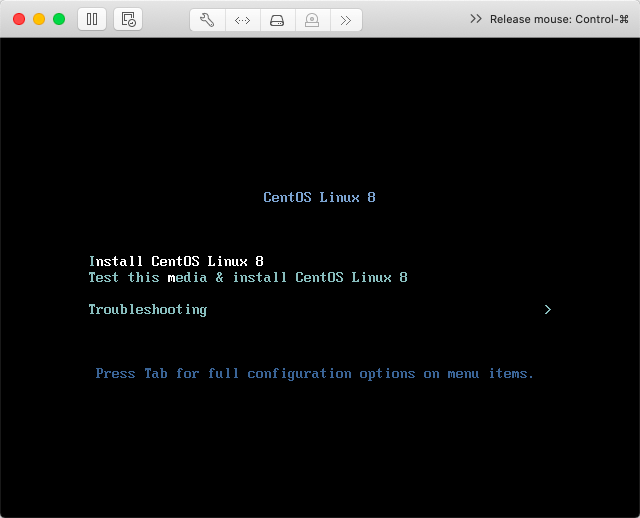Click the camera device icon
The width and height of the screenshot is (640, 518).
click(312, 20)
